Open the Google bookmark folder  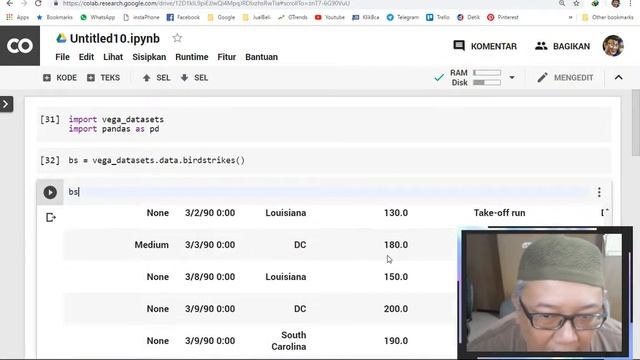pyautogui.click(x=222, y=17)
